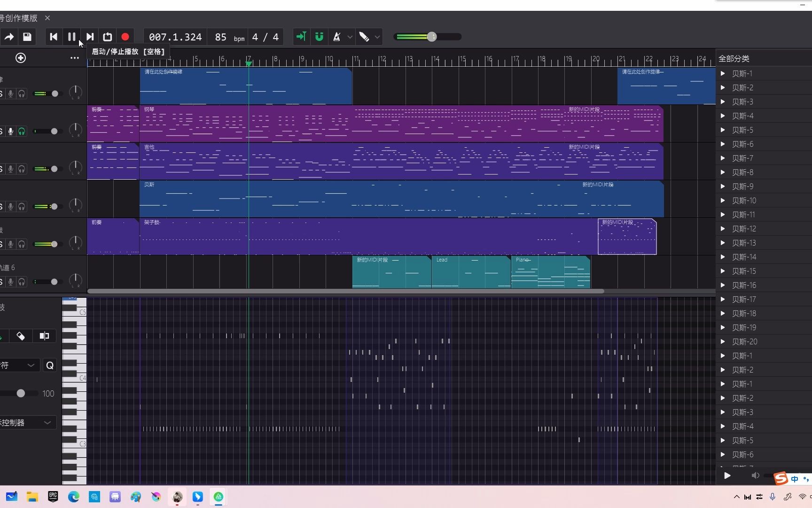Toggle the mic icon on the 架子鼓 track
The image size is (812, 508).
10,244
